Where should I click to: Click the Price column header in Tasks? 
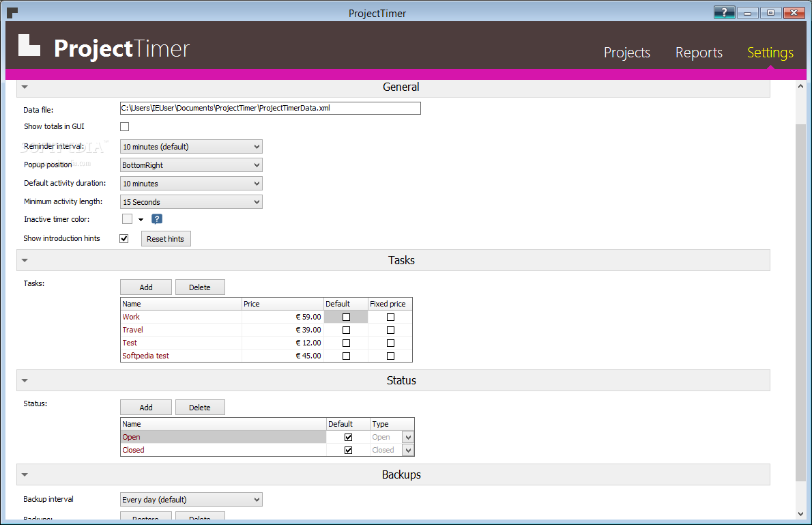pos(282,304)
